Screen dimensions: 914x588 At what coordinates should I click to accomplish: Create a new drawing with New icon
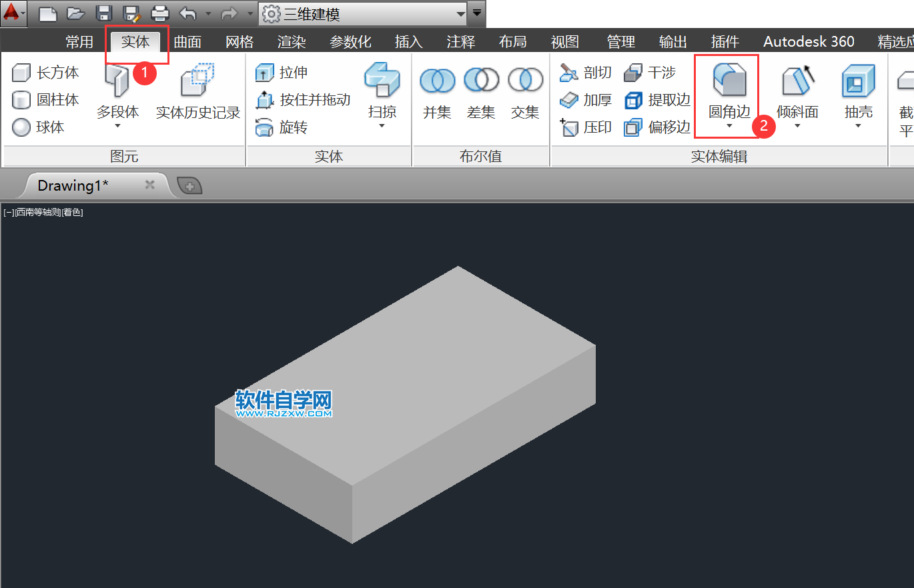coord(48,13)
